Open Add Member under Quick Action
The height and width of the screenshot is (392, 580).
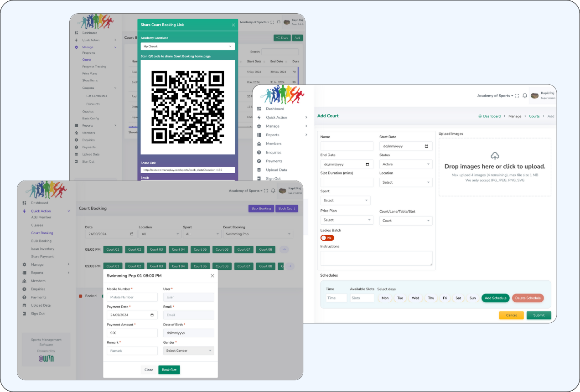41,217
